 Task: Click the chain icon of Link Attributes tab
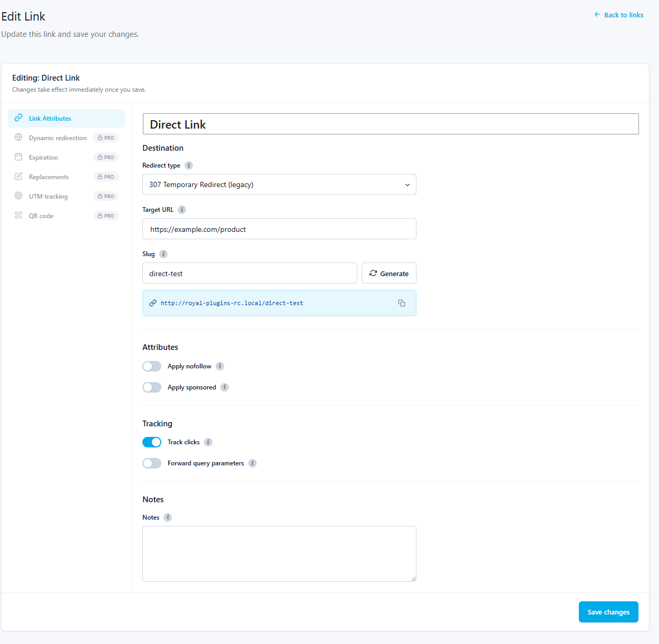18,118
